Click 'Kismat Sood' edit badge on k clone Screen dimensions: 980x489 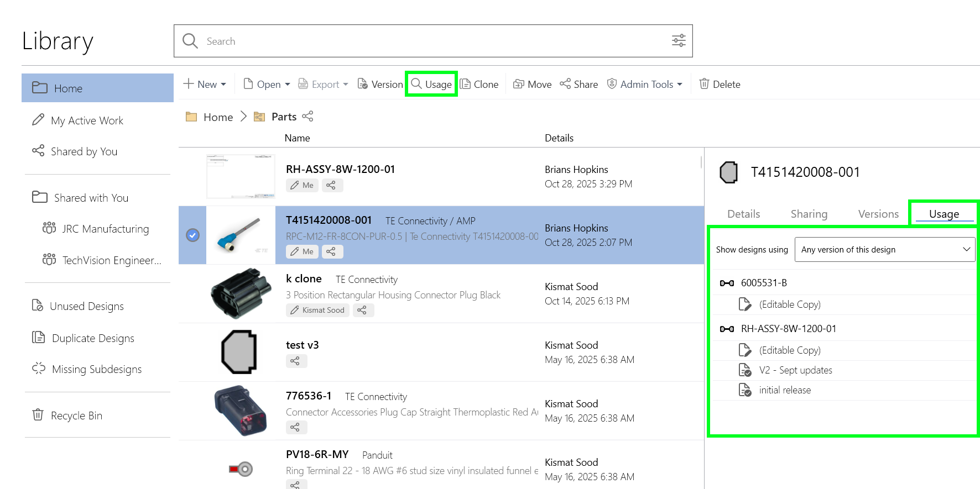(318, 310)
